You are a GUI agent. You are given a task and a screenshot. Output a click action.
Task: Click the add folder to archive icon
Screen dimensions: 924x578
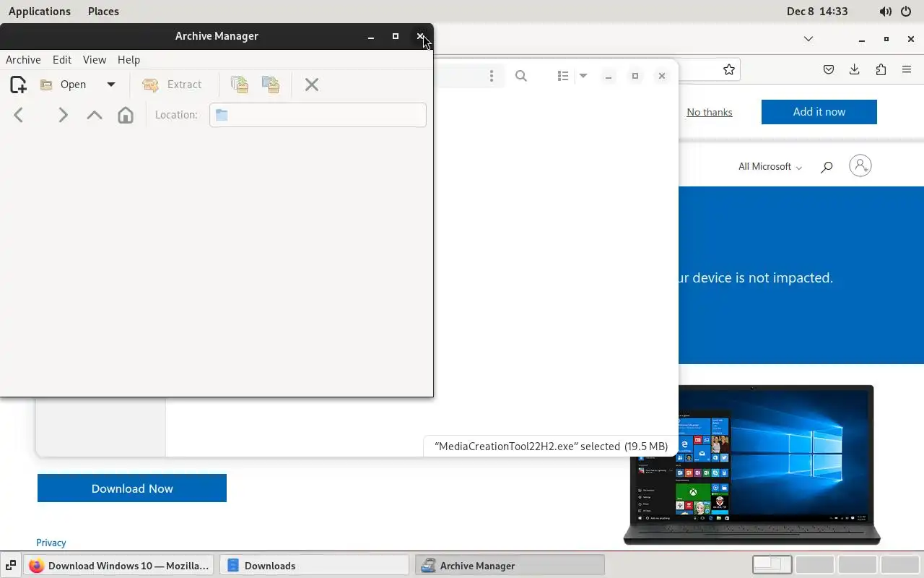click(x=271, y=85)
